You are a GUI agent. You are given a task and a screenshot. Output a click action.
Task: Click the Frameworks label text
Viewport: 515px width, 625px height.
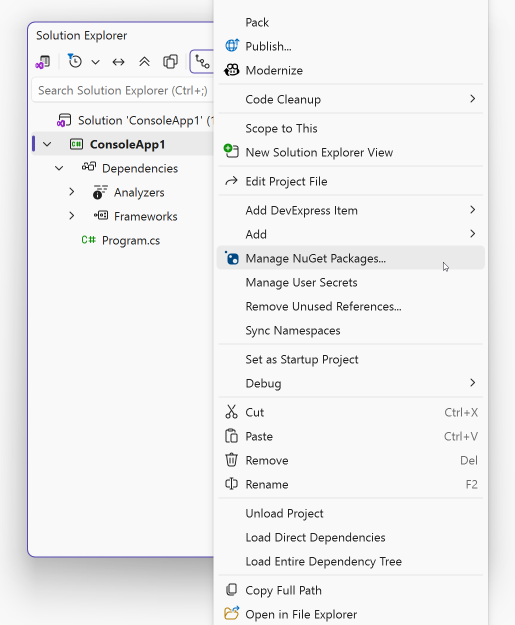(x=145, y=216)
